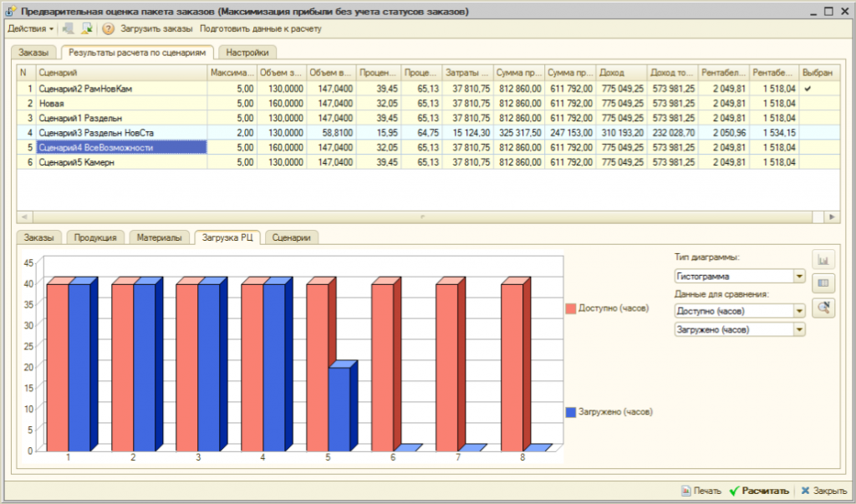
Task: Switch to the Материалы tab
Action: click(159, 237)
